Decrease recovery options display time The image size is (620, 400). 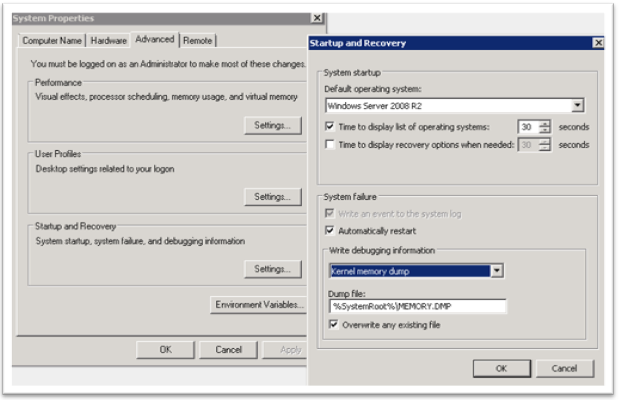pos(545,148)
